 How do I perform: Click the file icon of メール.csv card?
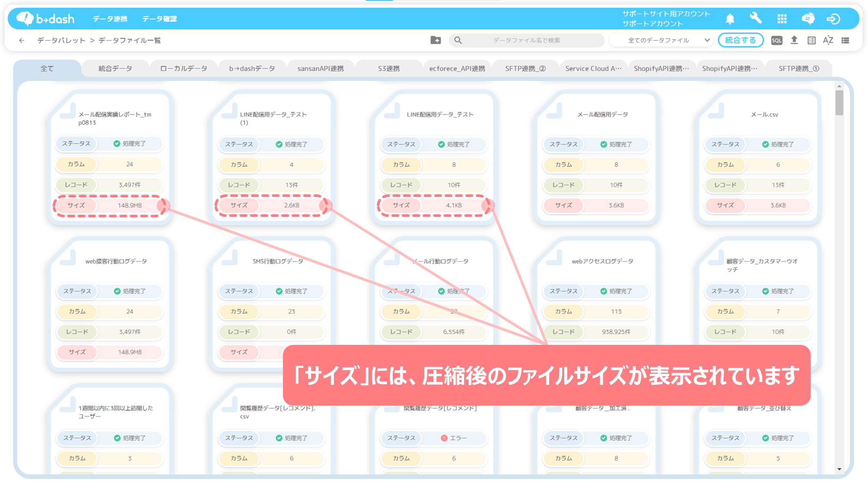click(x=716, y=110)
